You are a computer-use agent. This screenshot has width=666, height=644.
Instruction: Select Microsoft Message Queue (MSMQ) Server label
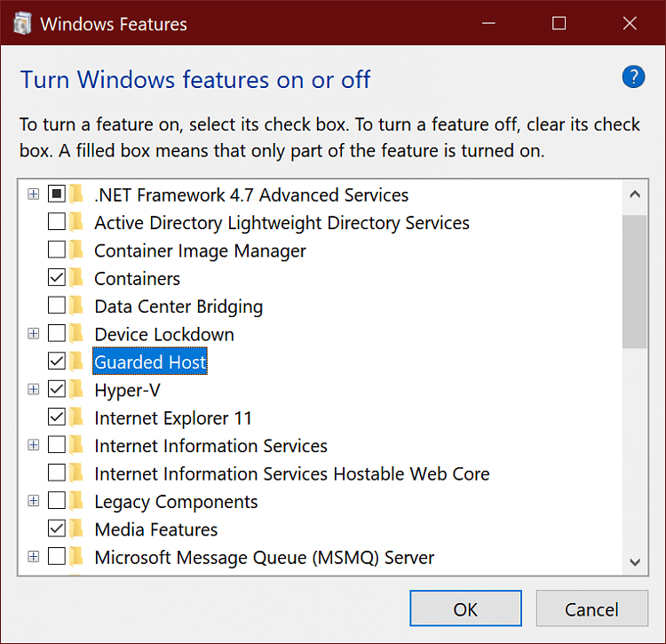pyautogui.click(x=265, y=557)
